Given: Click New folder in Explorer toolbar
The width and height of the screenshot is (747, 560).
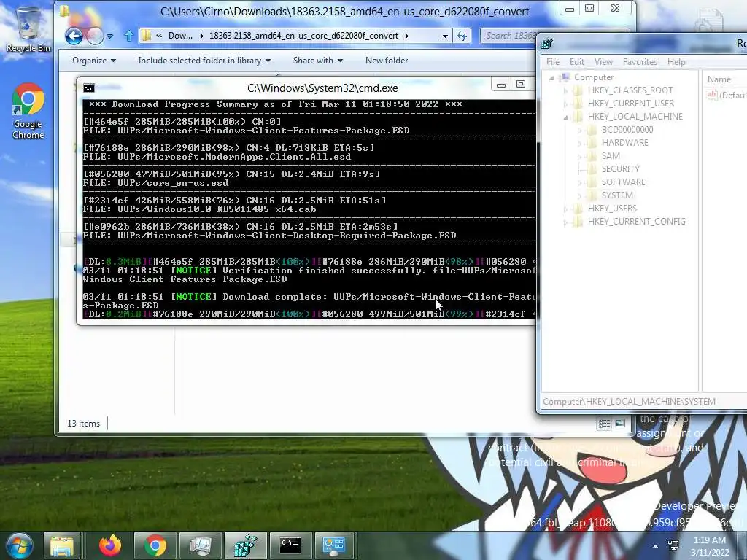Looking at the screenshot, I should coord(387,61).
